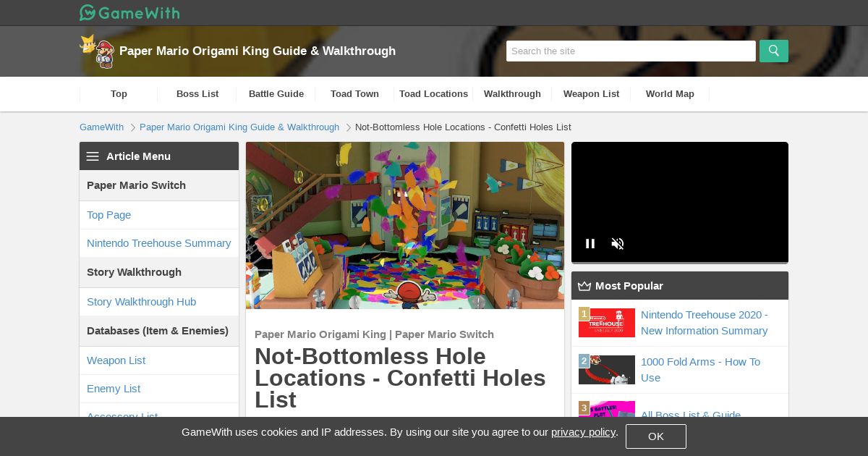Click into the Search the site field
Image resolution: width=868 pixels, height=456 pixels.
pyautogui.click(x=631, y=51)
